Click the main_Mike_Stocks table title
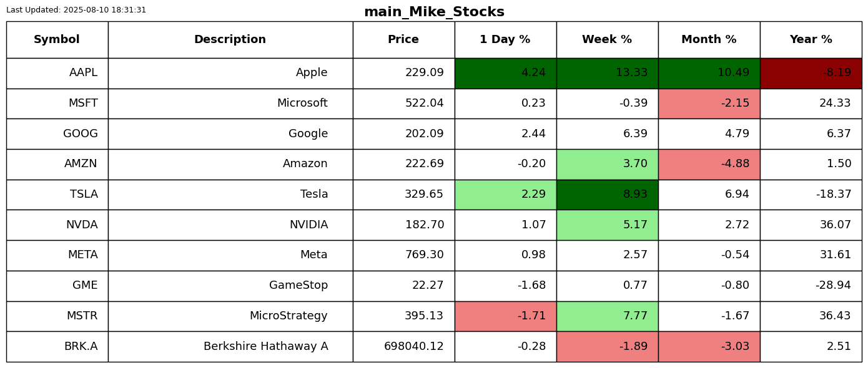The width and height of the screenshot is (868, 368). point(434,12)
